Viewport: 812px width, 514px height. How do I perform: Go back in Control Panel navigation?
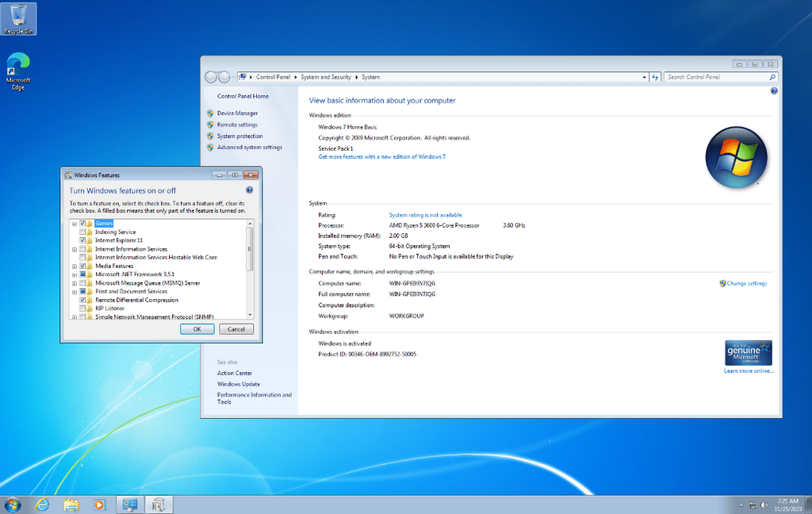tap(211, 77)
